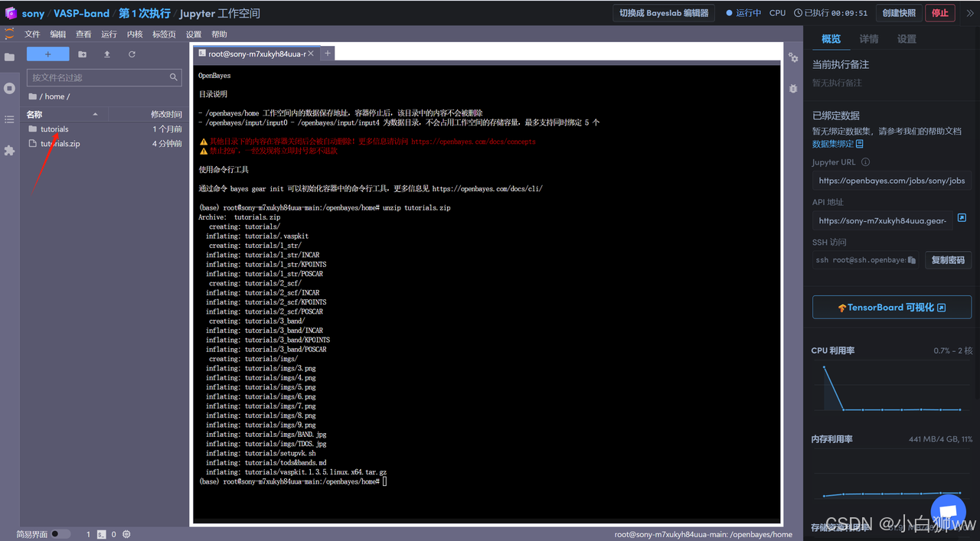Collapse the right panel with the double chevron

tap(969, 13)
